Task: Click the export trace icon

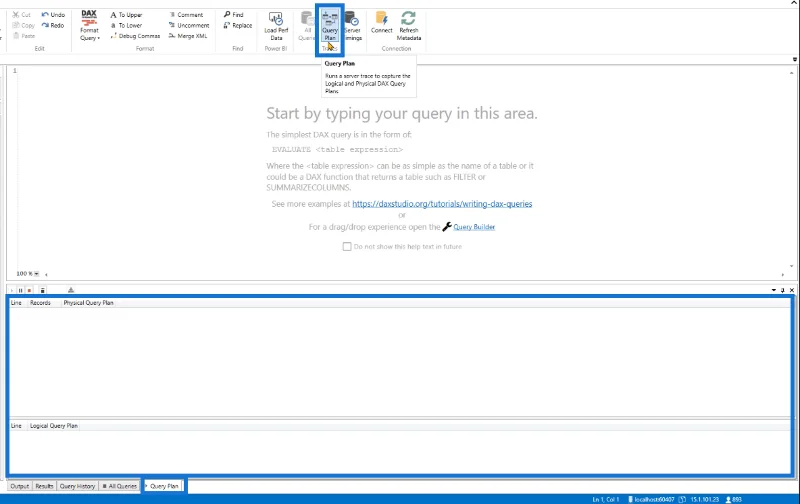Action: tap(71, 290)
